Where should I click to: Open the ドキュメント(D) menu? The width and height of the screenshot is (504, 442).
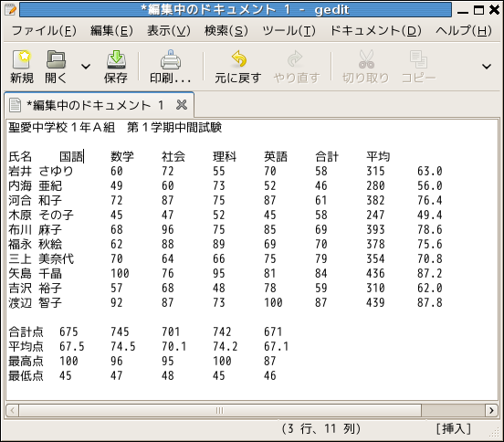tap(376, 31)
